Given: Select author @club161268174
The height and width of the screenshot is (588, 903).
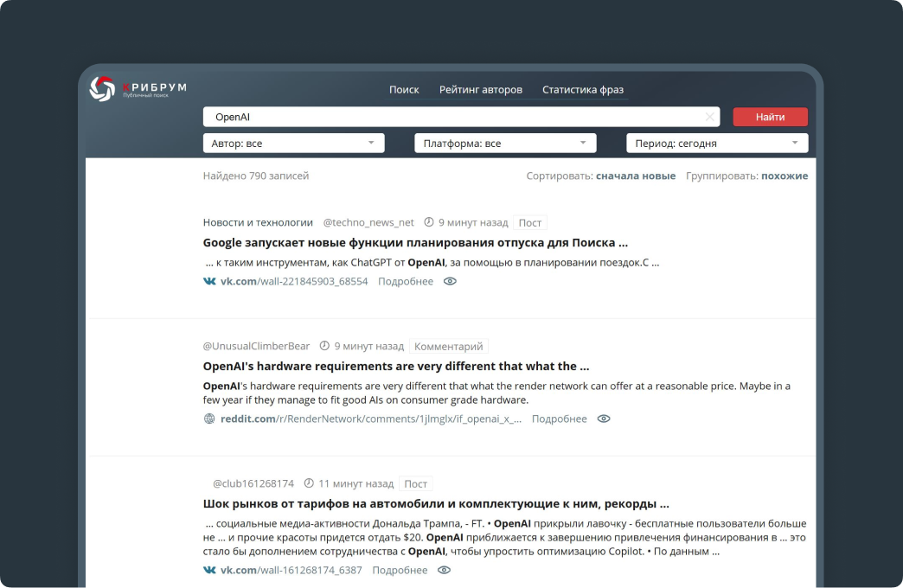Looking at the screenshot, I should (253, 483).
